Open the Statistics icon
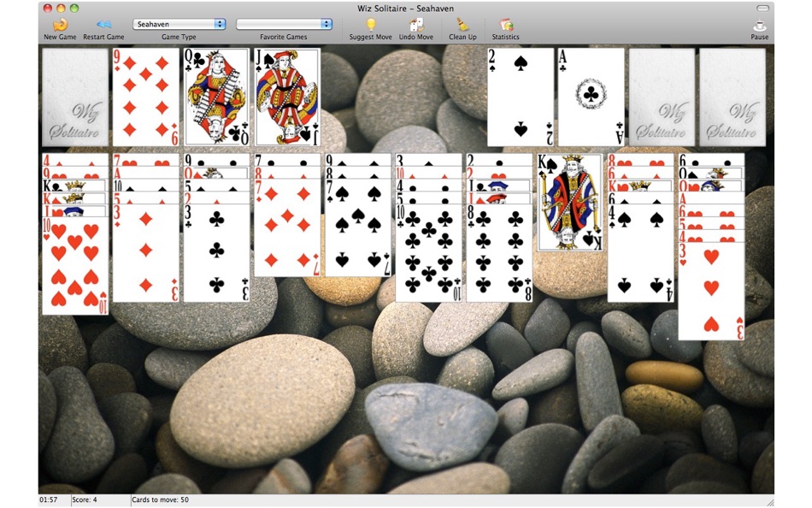 (x=506, y=24)
